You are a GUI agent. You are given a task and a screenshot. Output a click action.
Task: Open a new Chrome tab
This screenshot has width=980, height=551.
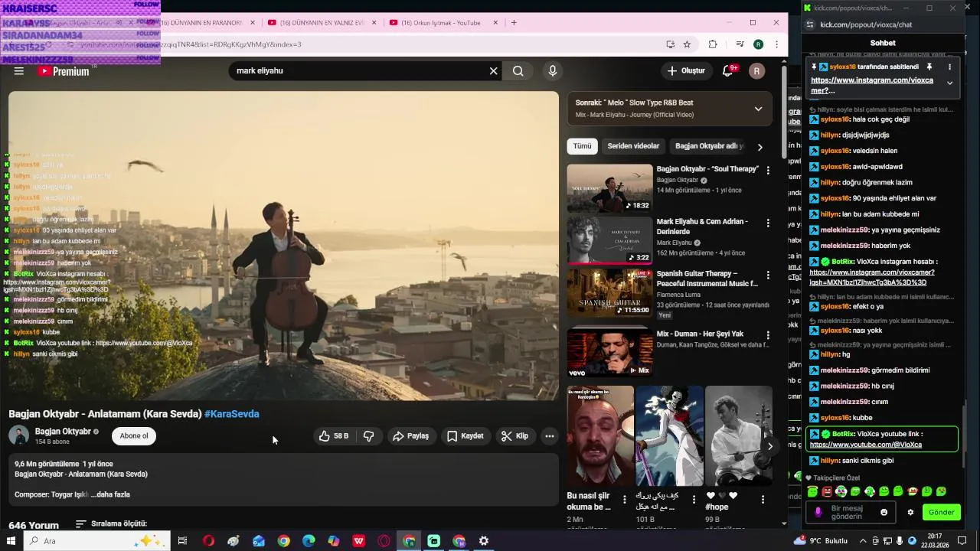click(514, 23)
